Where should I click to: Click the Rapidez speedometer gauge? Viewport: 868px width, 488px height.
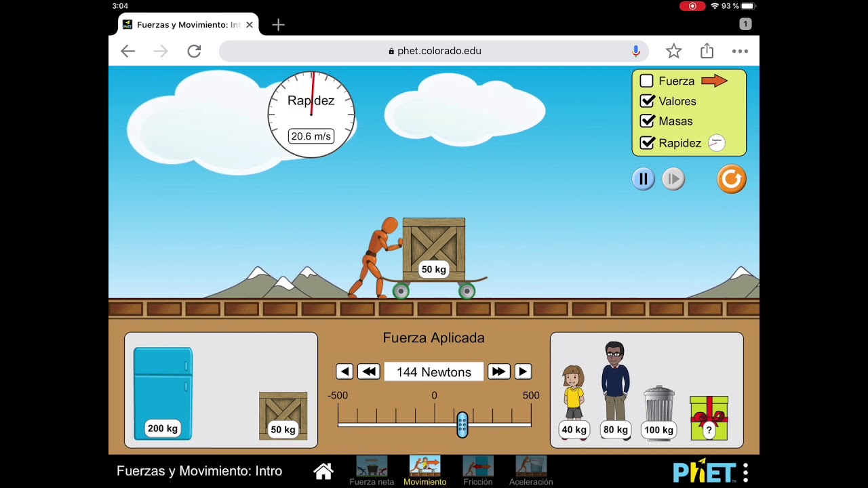pyautogui.click(x=311, y=115)
